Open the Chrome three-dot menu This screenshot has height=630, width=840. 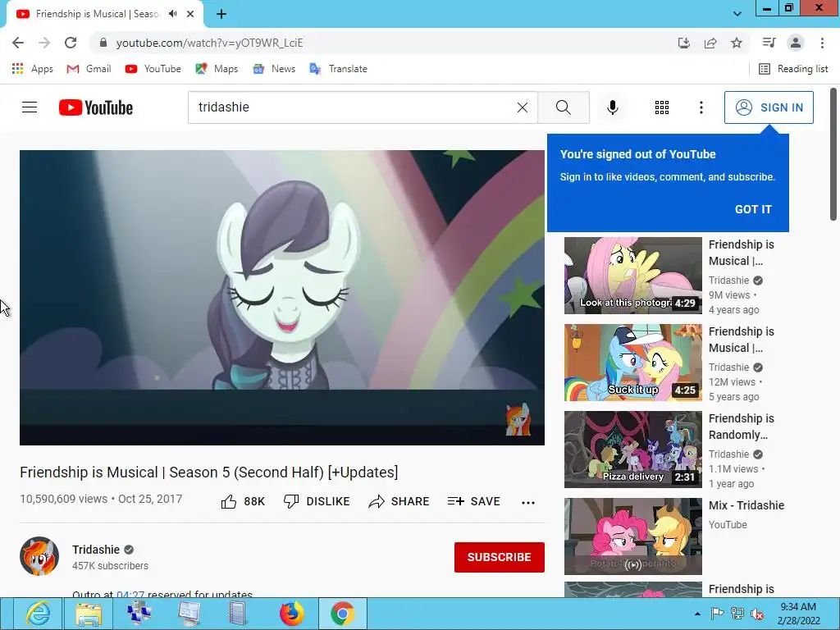coord(822,43)
